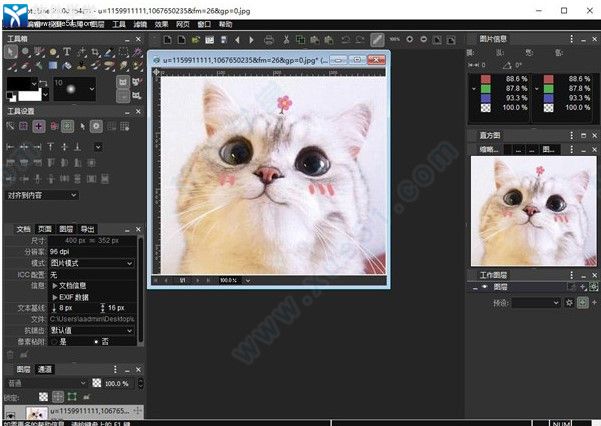Open the 直方图 panel options menu (three dots)
This screenshot has width=601, height=426.
571,135
